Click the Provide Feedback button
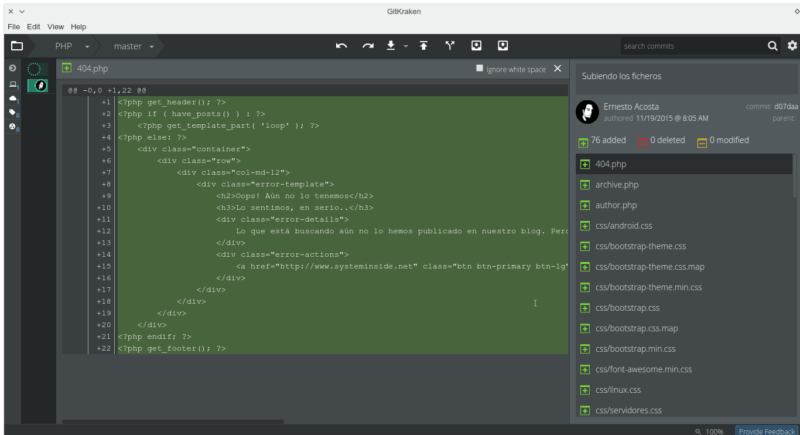The width and height of the screenshot is (800, 435). click(x=767, y=431)
